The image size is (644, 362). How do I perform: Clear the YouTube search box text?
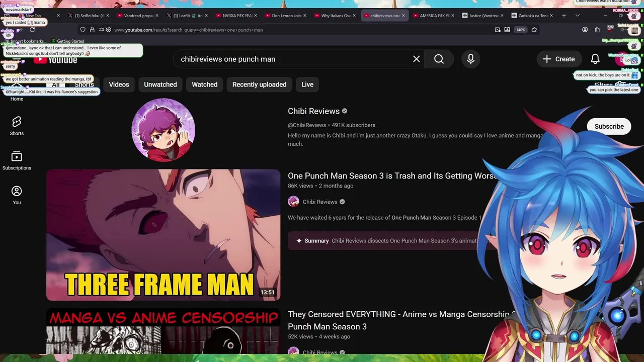417,59
